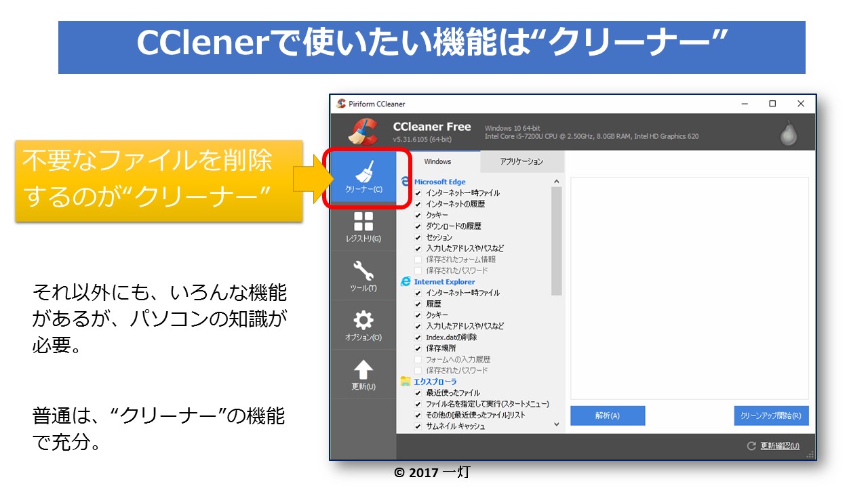
Task: Toggle ファイル名を指定して実行 checkbox
Action: click(418, 404)
